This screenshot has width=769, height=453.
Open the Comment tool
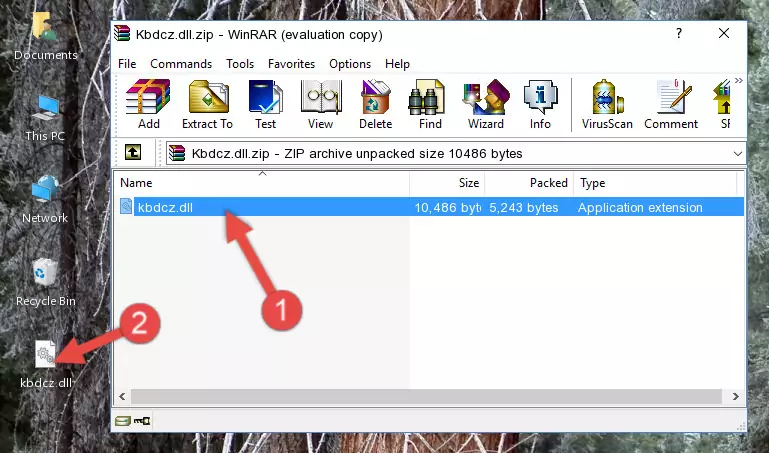tap(671, 104)
